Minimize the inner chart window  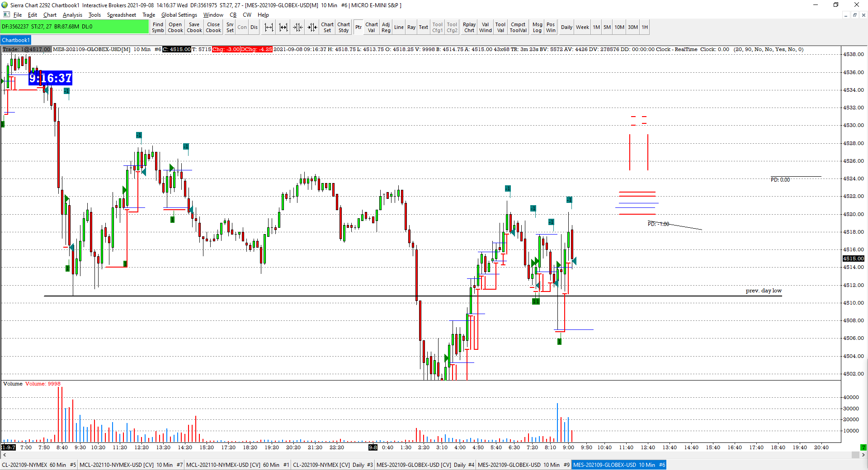[x=845, y=15]
